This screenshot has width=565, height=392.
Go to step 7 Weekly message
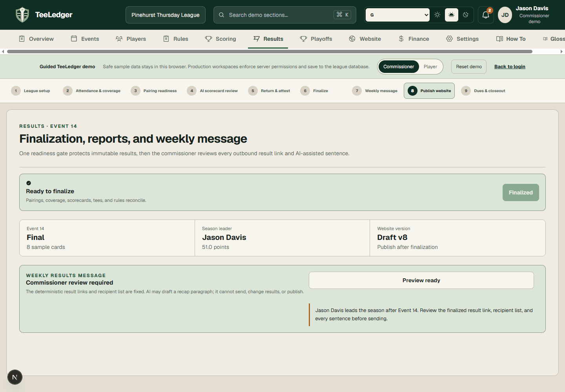click(x=375, y=91)
